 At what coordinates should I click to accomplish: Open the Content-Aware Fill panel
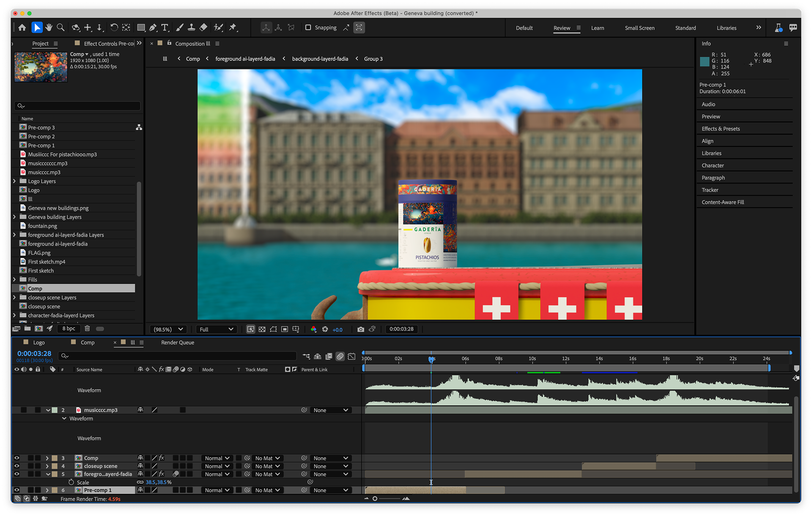(722, 202)
